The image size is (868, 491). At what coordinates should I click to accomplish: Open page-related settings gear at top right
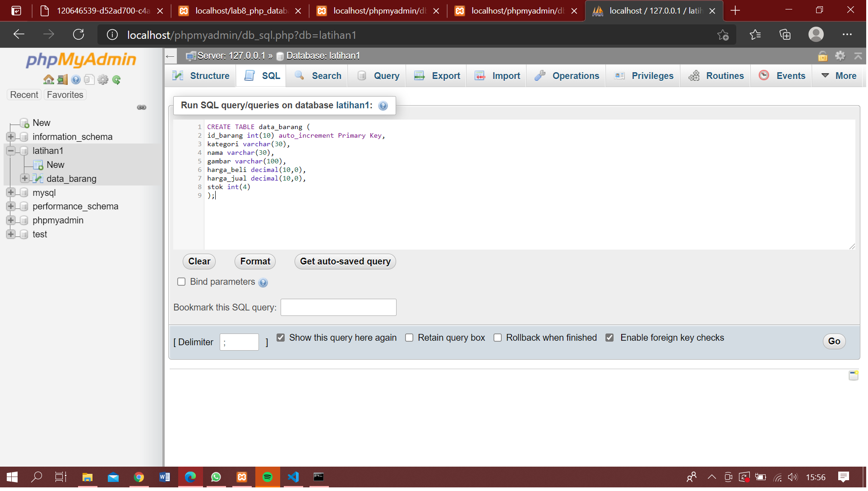click(840, 56)
